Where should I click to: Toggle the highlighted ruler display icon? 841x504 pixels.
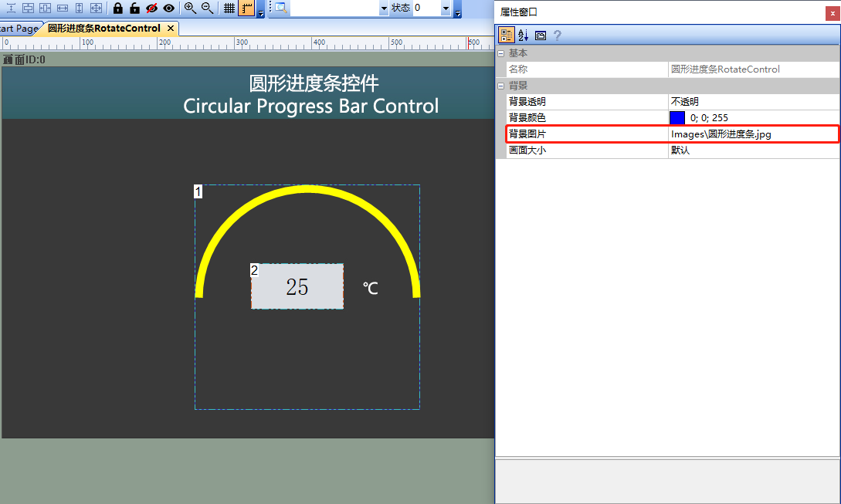click(246, 8)
